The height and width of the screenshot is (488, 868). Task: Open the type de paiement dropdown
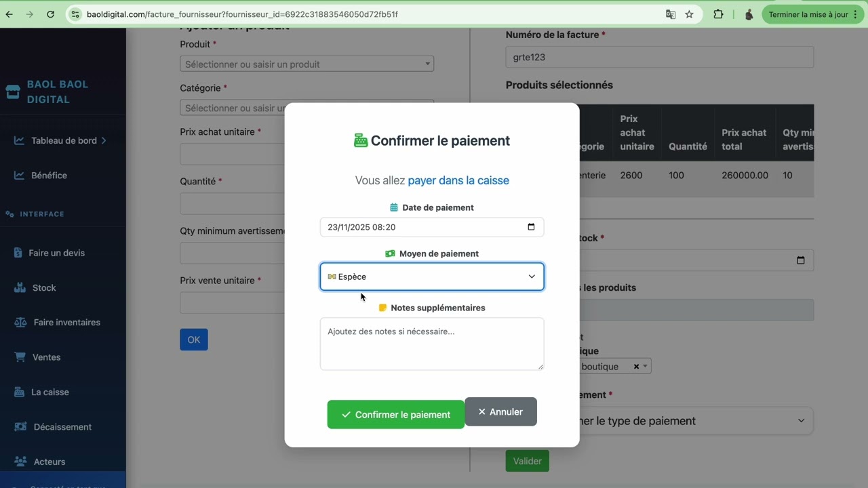click(x=696, y=421)
